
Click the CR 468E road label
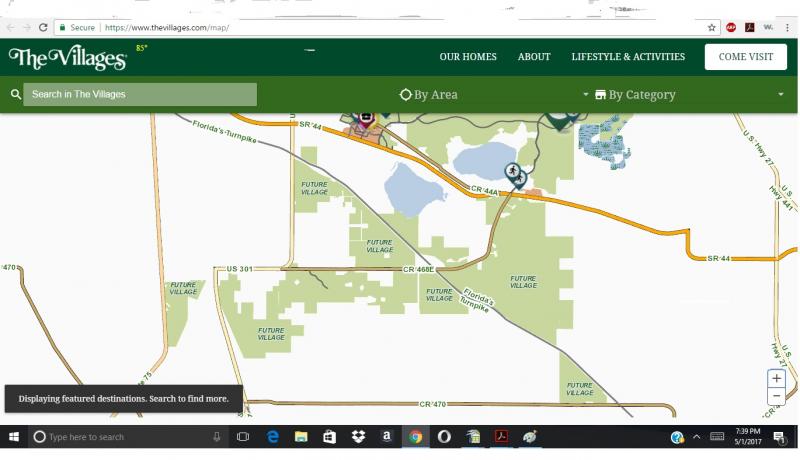(x=418, y=269)
